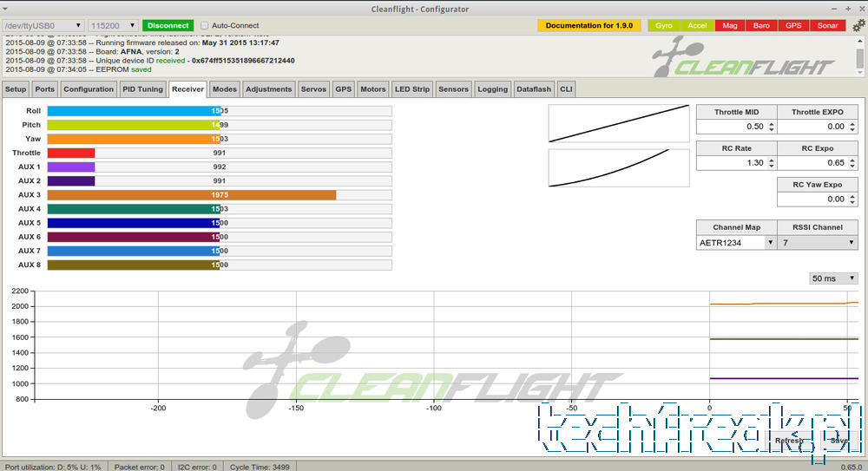Image resolution: width=868 pixels, height=471 pixels.
Task: Open the 50 ms refresh rate dropdown
Action: tap(833, 278)
